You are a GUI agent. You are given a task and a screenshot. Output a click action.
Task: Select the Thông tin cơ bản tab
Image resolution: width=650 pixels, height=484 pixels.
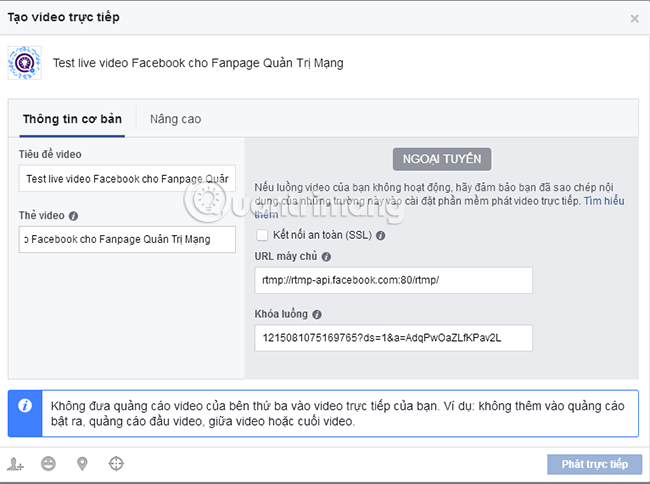(x=72, y=119)
